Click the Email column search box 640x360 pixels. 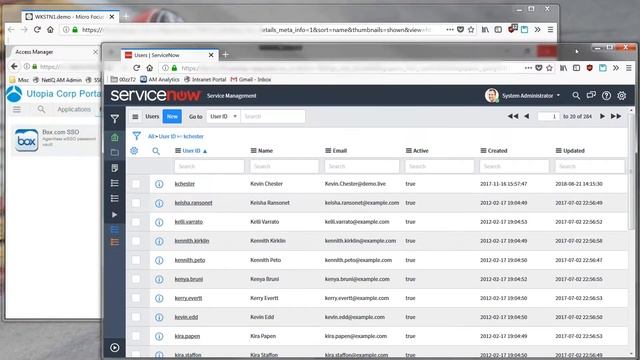coord(362,166)
